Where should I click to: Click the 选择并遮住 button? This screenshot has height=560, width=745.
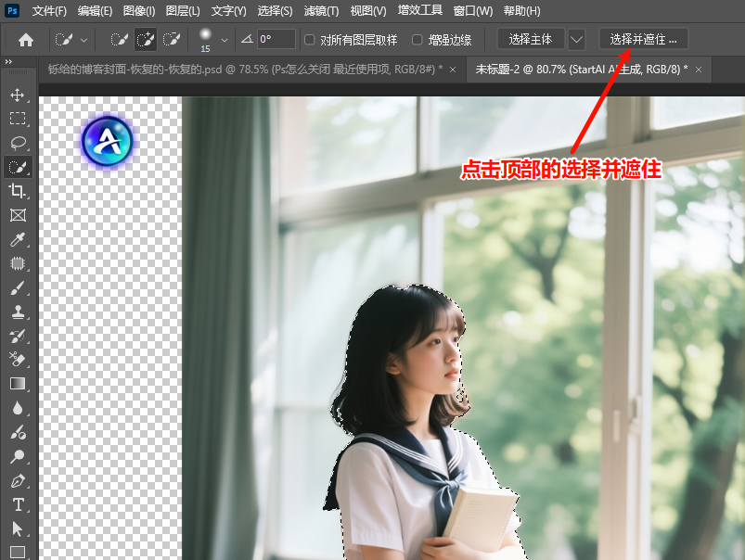tap(644, 40)
